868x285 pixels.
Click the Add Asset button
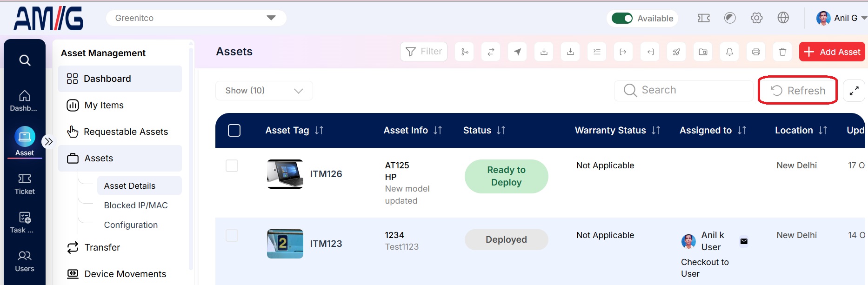[x=832, y=52]
